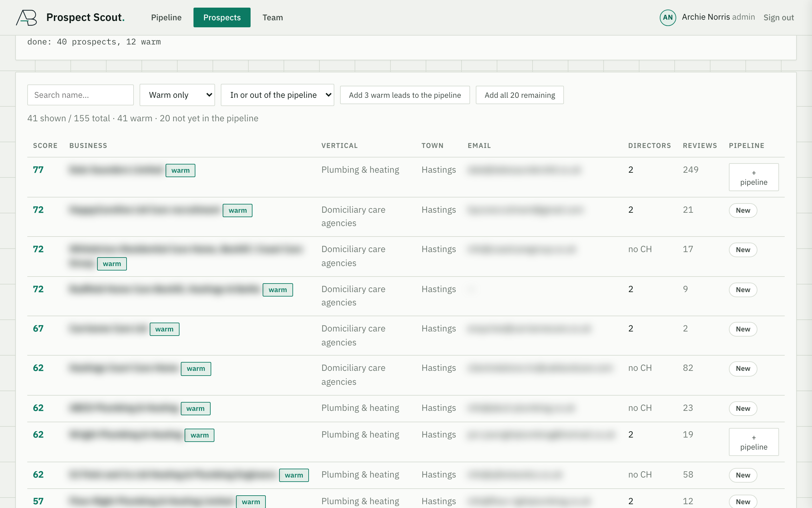This screenshot has height=508, width=812.
Task: Click the reviews value 82
Action: (688, 368)
